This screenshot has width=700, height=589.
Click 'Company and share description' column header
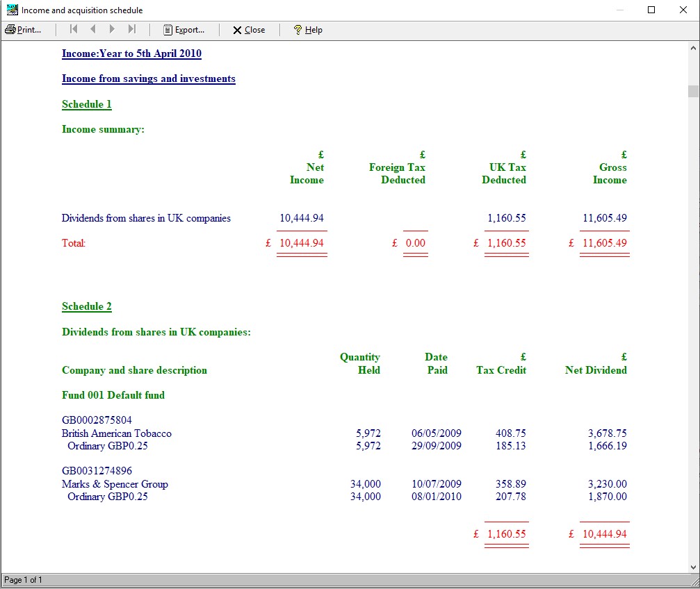coord(134,370)
